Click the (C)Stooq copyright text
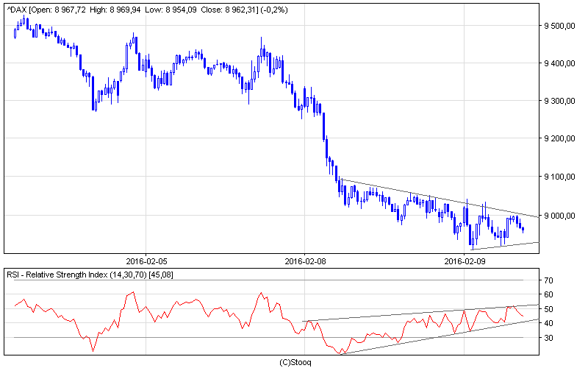Image resolution: width=588 pixels, height=368 pixels. (295, 362)
